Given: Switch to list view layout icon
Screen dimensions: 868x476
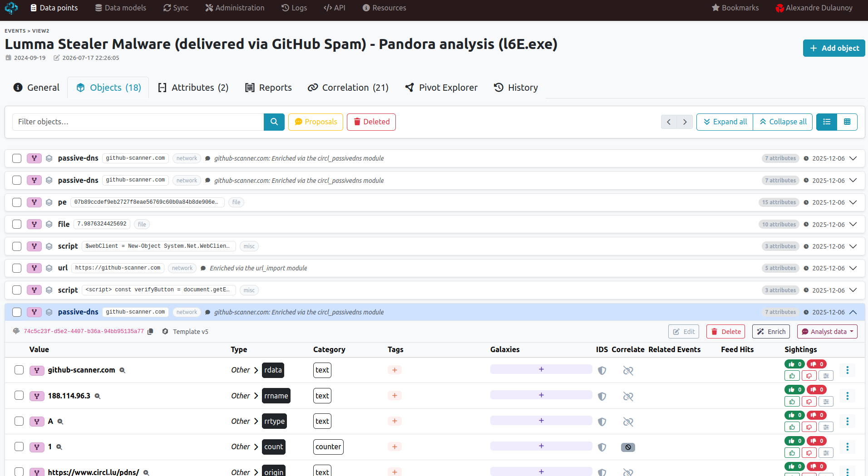Looking at the screenshot, I should coord(827,122).
